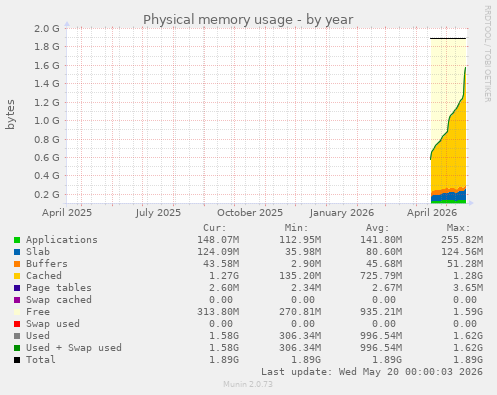Click Buffers average value 45.68M
This screenshot has width=497, height=395.
(x=384, y=264)
